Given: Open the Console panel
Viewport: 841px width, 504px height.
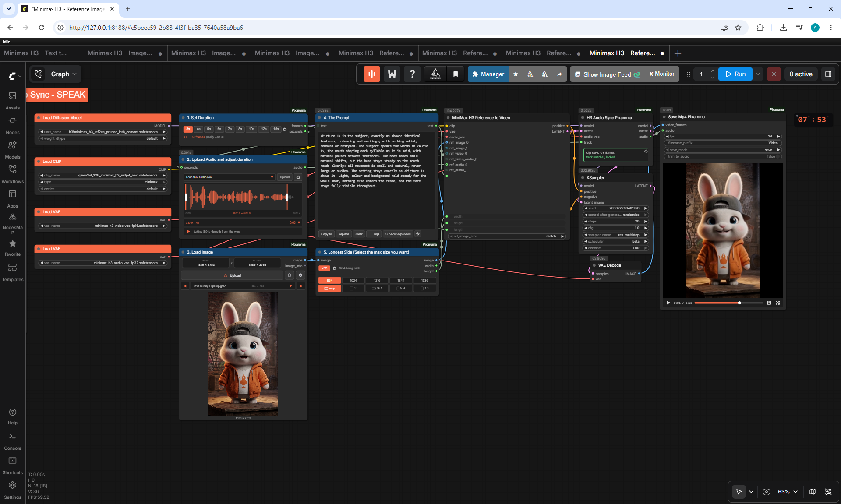Looking at the screenshot, I should point(12,441).
